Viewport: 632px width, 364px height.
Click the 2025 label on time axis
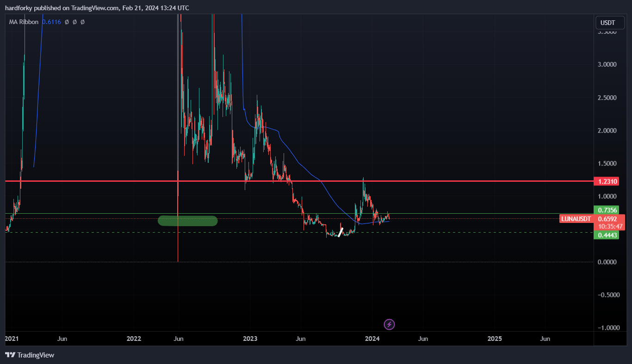pos(495,339)
